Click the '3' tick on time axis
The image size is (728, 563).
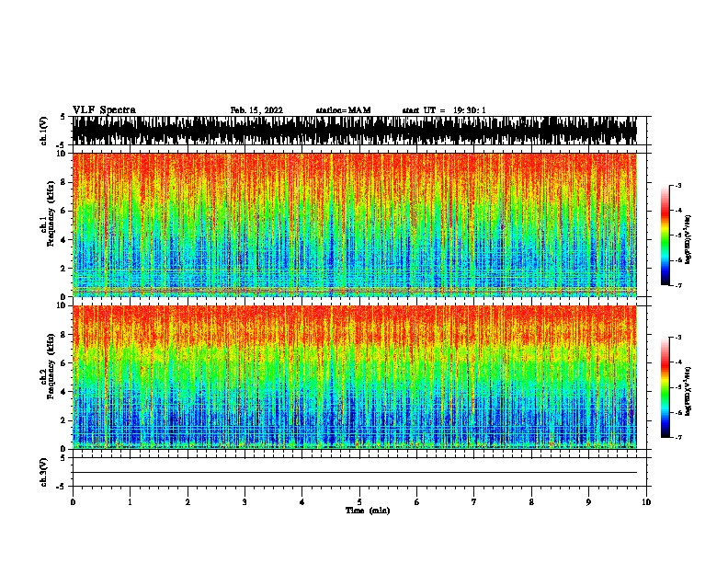tap(245, 502)
